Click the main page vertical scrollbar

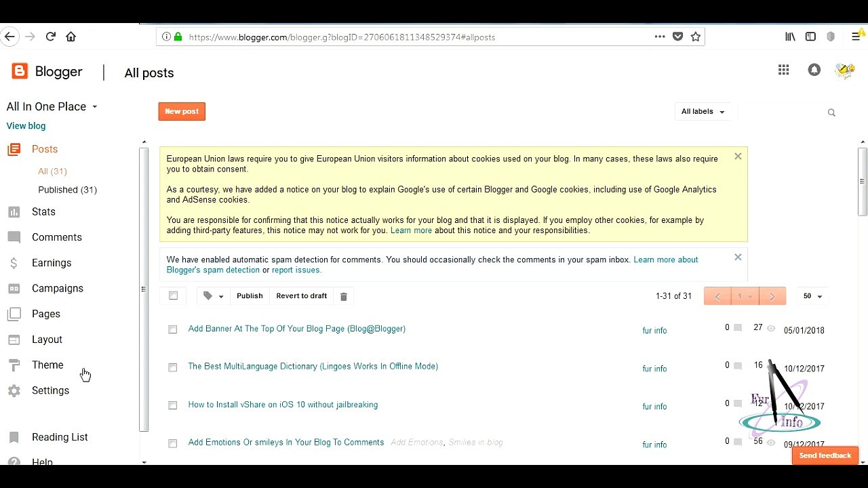click(863, 181)
